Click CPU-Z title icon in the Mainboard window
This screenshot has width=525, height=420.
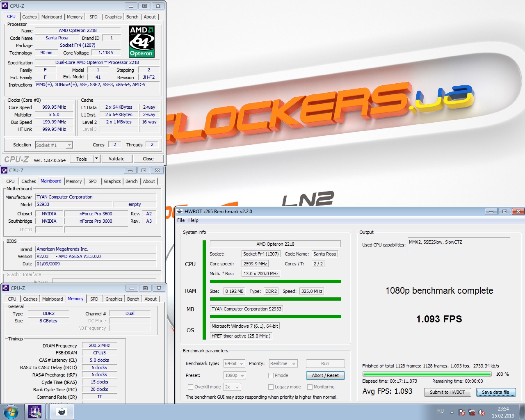pos(4,170)
